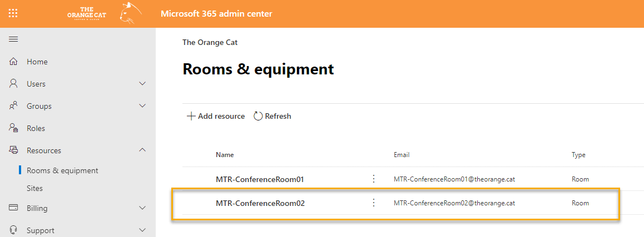
Task: Open more options for MTR-ConferenceRoom01
Action: [374, 179]
